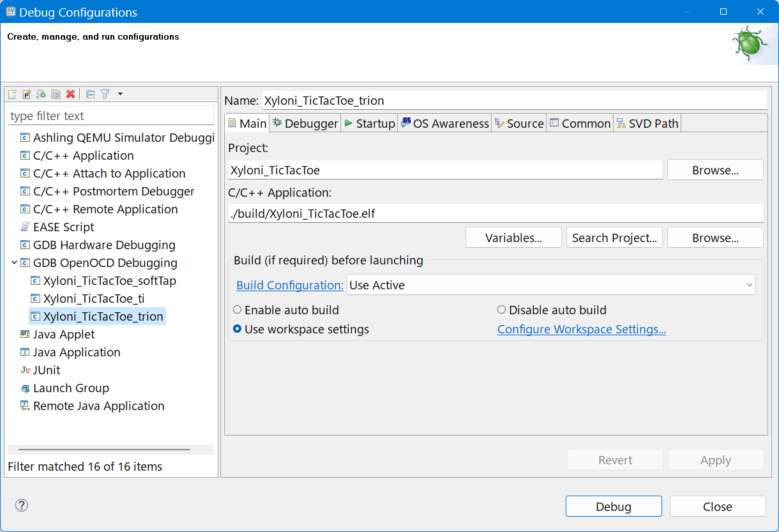Click the horizontal scrollbar in configuration list
The image size is (779, 532).
[104, 450]
